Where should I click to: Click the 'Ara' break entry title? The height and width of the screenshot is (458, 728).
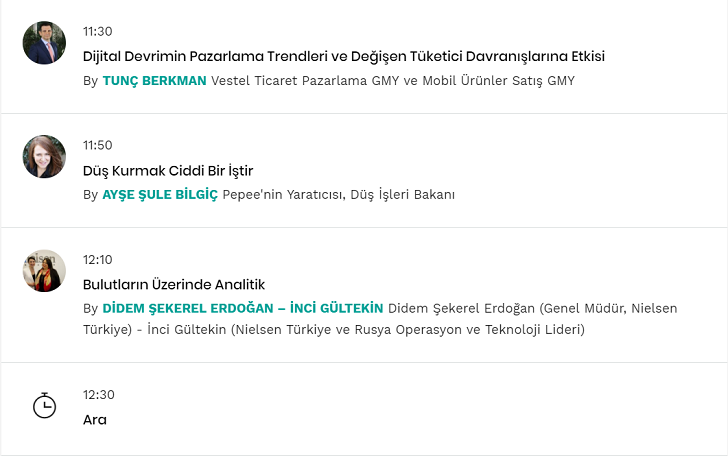click(95, 420)
